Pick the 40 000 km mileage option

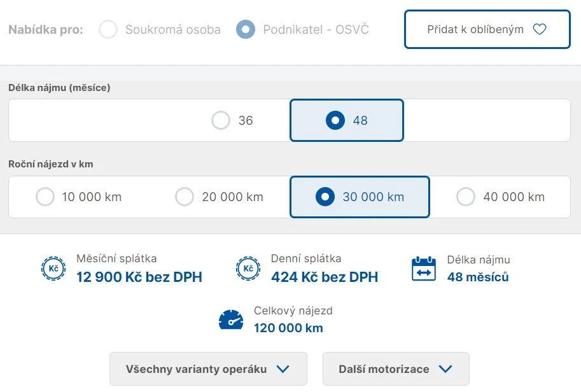click(501, 197)
